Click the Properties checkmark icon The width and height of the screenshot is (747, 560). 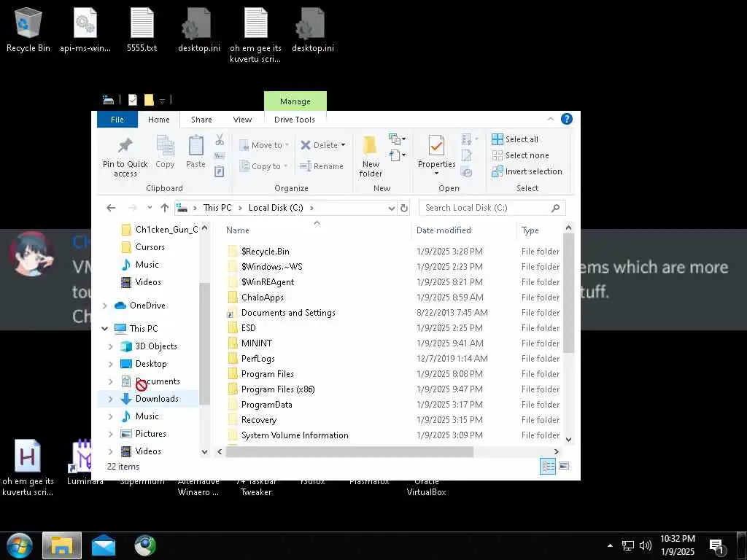pos(436,146)
